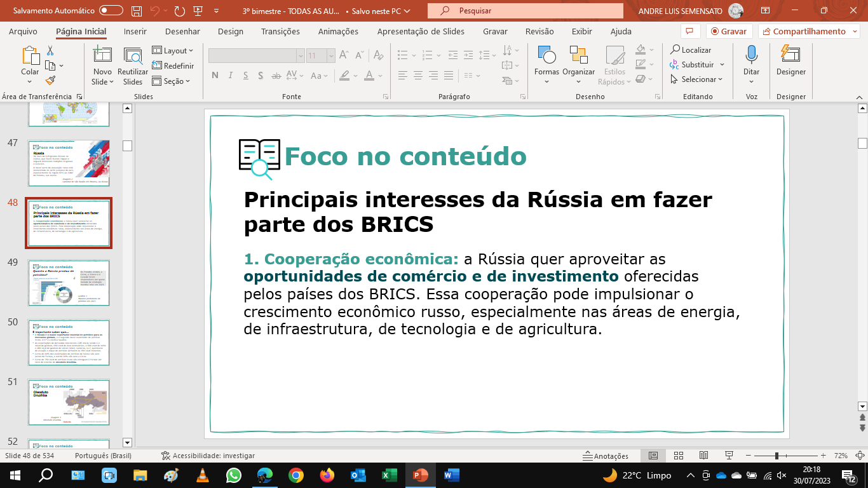Select slide 47 thumbnail
The width and height of the screenshot is (868, 488).
pyautogui.click(x=69, y=163)
